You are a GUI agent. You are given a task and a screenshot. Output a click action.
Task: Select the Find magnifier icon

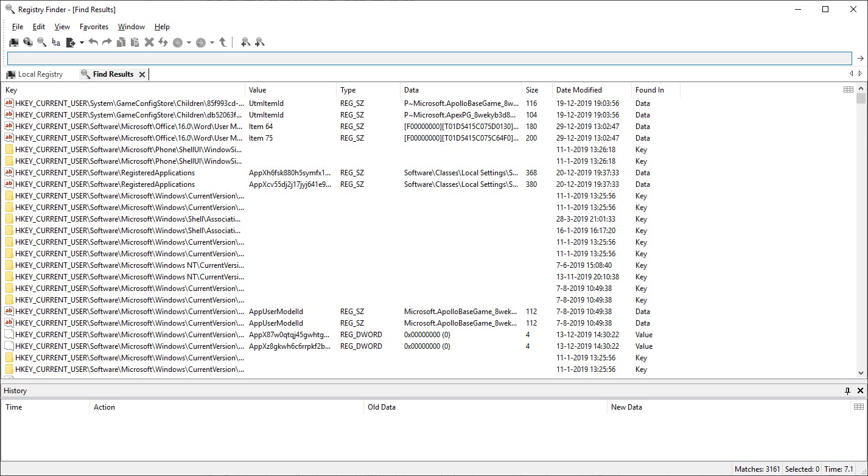coord(41,42)
